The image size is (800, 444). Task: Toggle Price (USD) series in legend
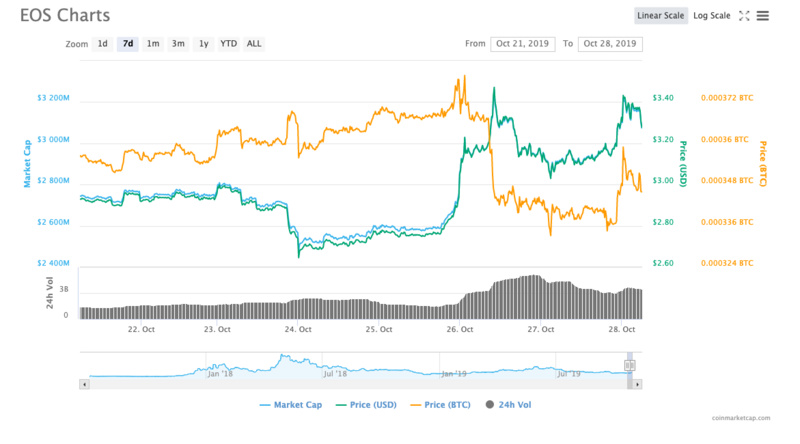[x=366, y=405]
